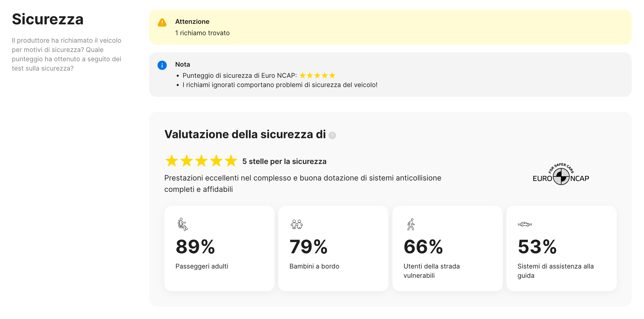The image size is (644, 319).
Task: Click "I richiami ignorati comportano problemi" line
Action: click(280, 85)
